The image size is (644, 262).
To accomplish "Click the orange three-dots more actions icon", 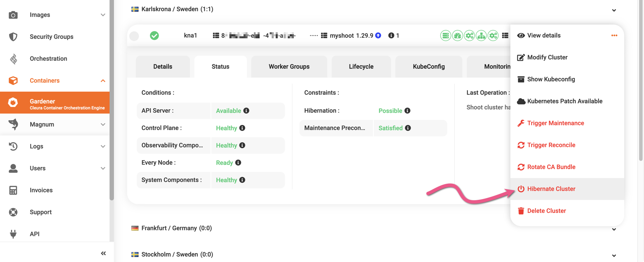I will (614, 35).
